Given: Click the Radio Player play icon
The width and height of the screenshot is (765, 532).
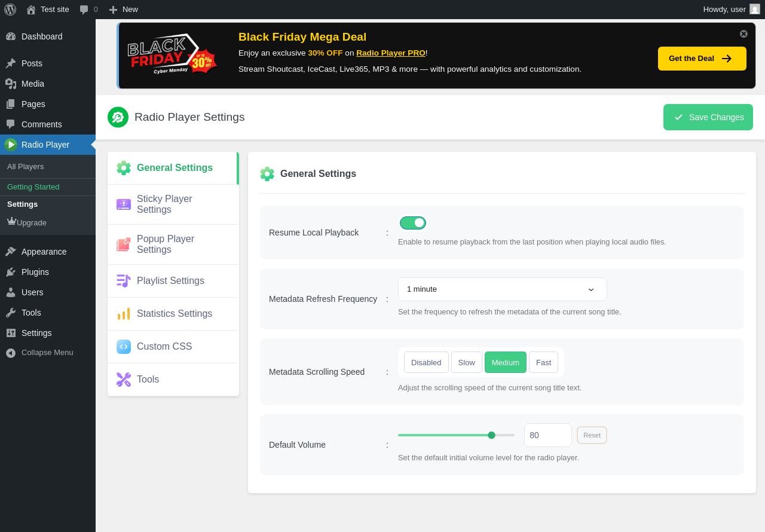Looking at the screenshot, I should click(11, 145).
